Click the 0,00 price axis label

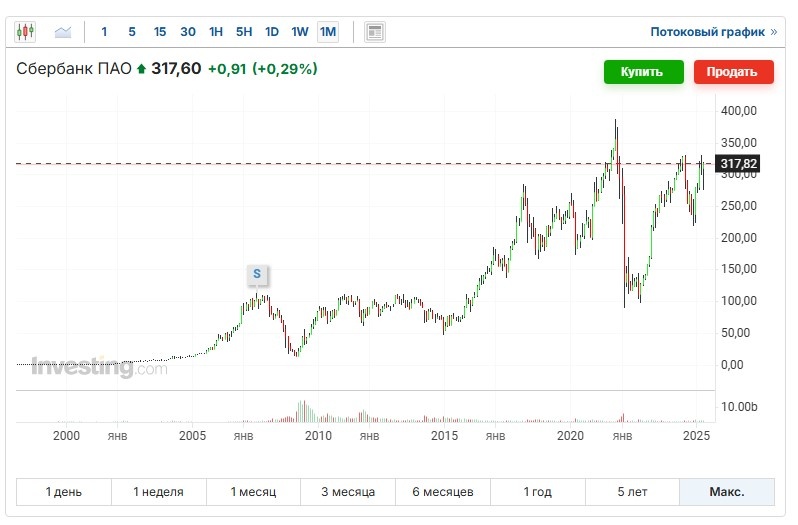pyautogui.click(x=732, y=365)
